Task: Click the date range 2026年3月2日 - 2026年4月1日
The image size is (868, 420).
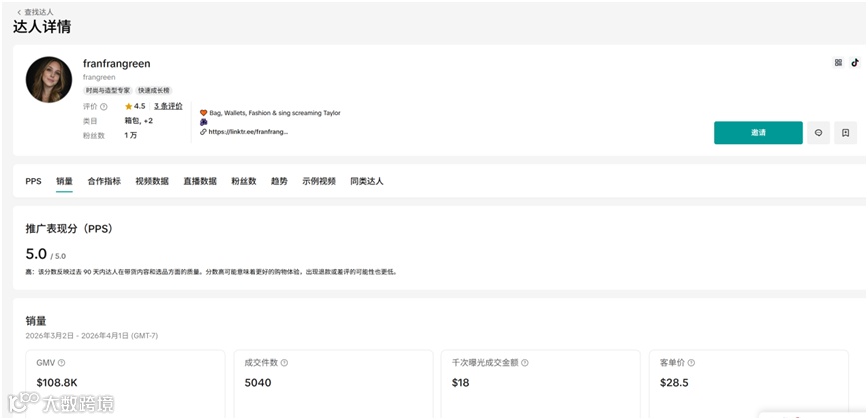Action: tap(92, 336)
